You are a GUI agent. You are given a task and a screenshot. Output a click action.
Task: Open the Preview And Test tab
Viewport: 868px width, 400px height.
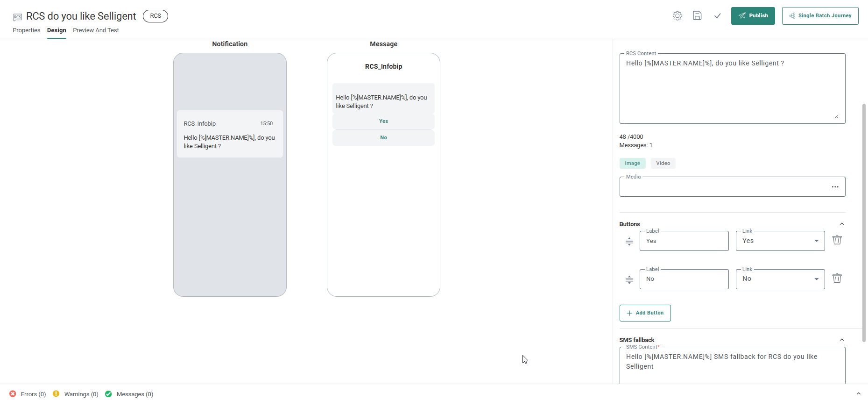(96, 30)
